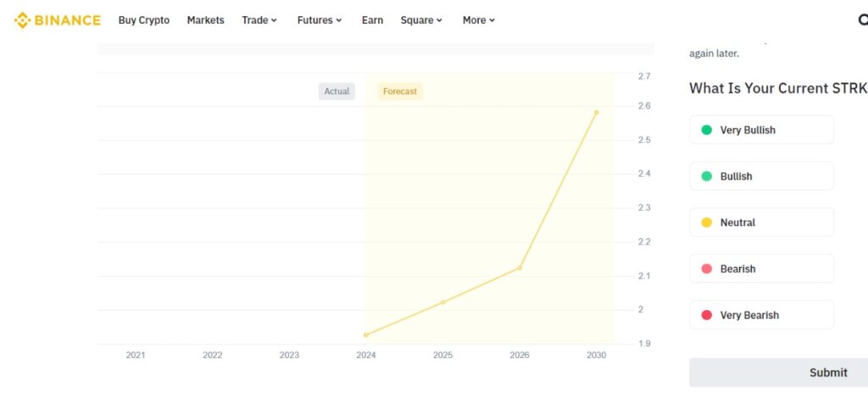Go to Buy Crypto page
Viewport: 868px width, 398px height.
144,20
